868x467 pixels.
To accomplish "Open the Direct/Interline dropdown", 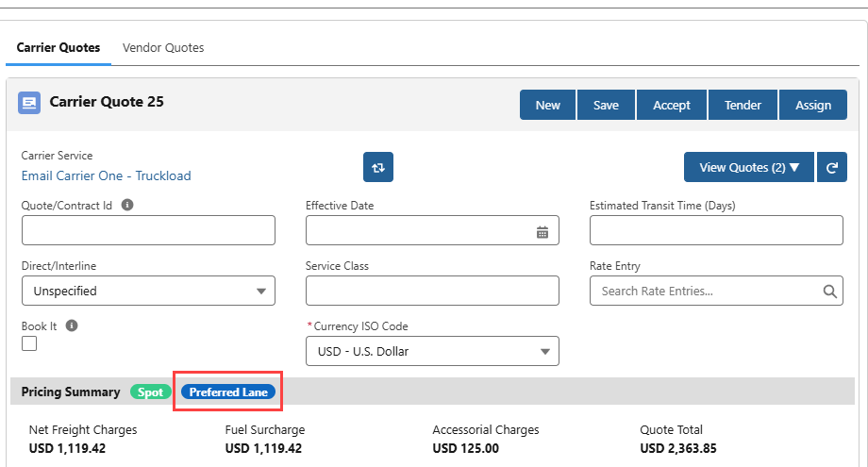I will click(x=148, y=291).
